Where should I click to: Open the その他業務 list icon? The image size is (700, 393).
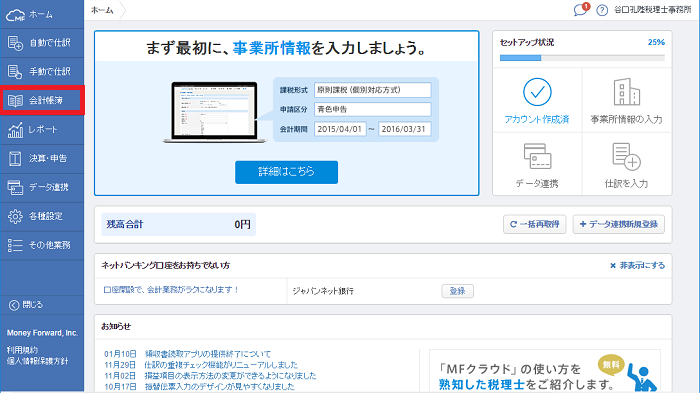coord(15,245)
